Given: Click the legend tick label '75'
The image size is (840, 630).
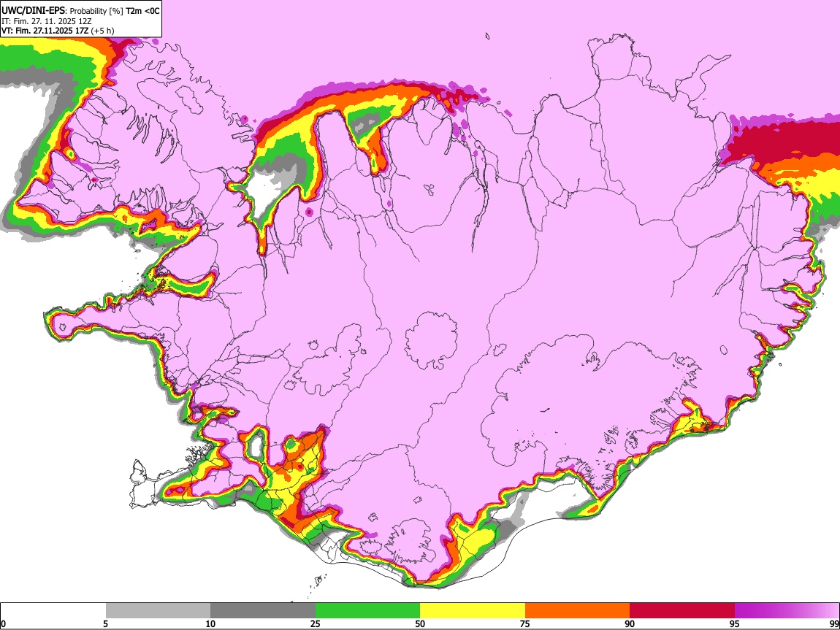Looking at the screenshot, I should (525, 624).
